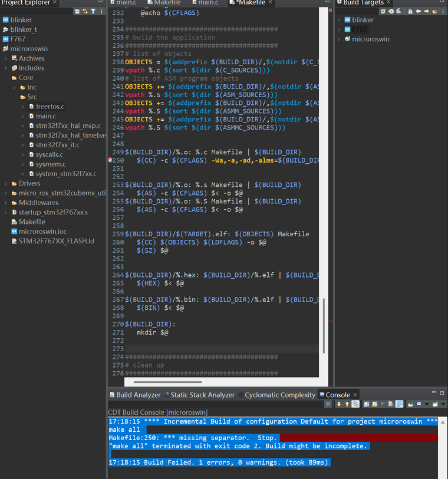Maximize the Console panel
This screenshot has width=448, height=479.
[x=442, y=392]
